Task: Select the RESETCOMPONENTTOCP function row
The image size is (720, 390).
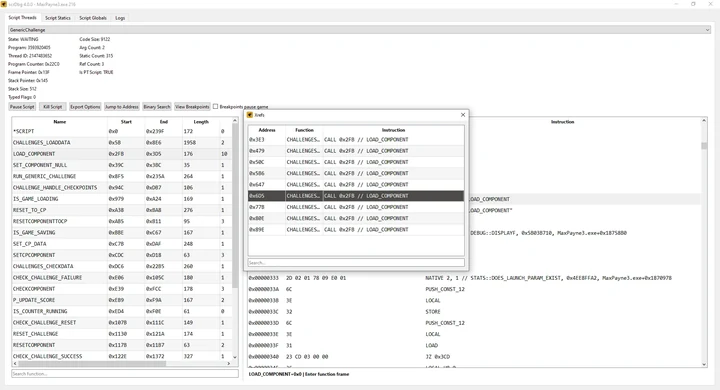Action: tap(122, 221)
